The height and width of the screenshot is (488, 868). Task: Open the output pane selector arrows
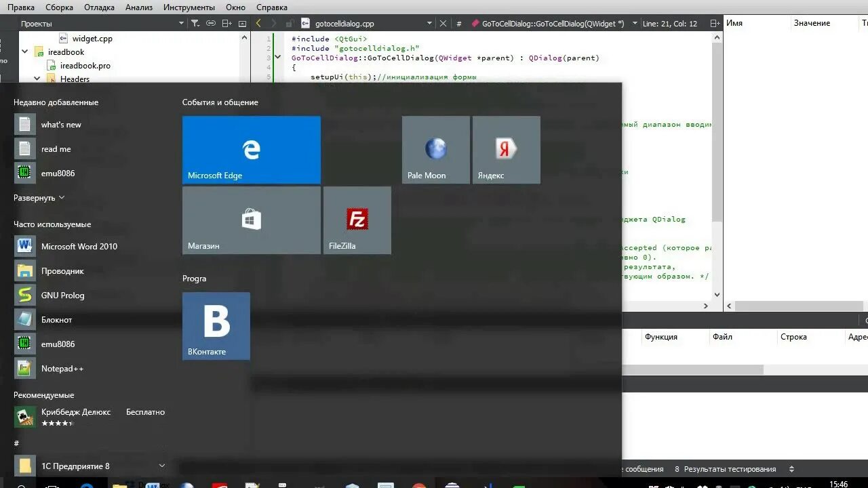click(791, 469)
